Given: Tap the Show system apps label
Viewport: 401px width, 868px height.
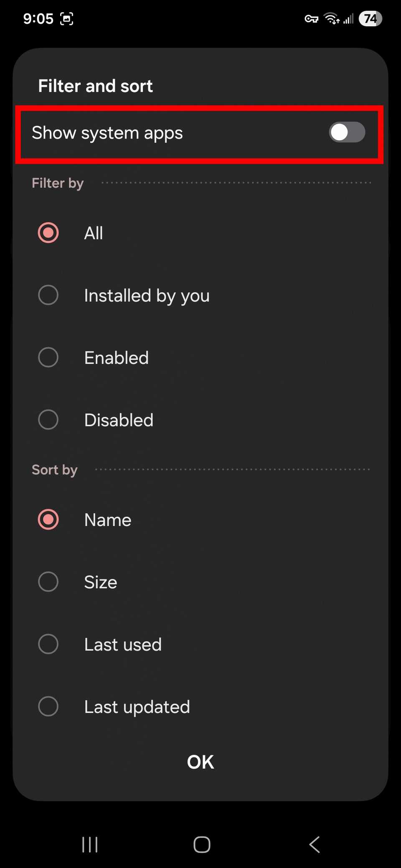Looking at the screenshot, I should (x=107, y=133).
